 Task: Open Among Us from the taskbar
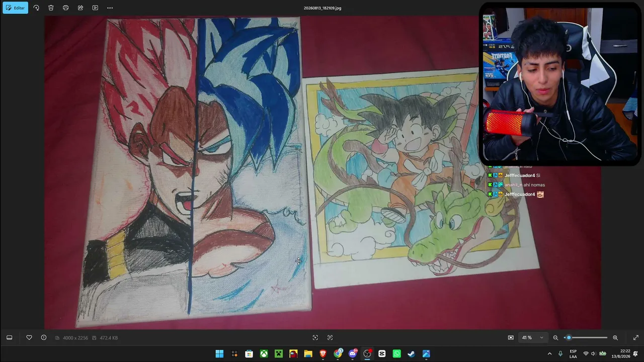(293, 354)
